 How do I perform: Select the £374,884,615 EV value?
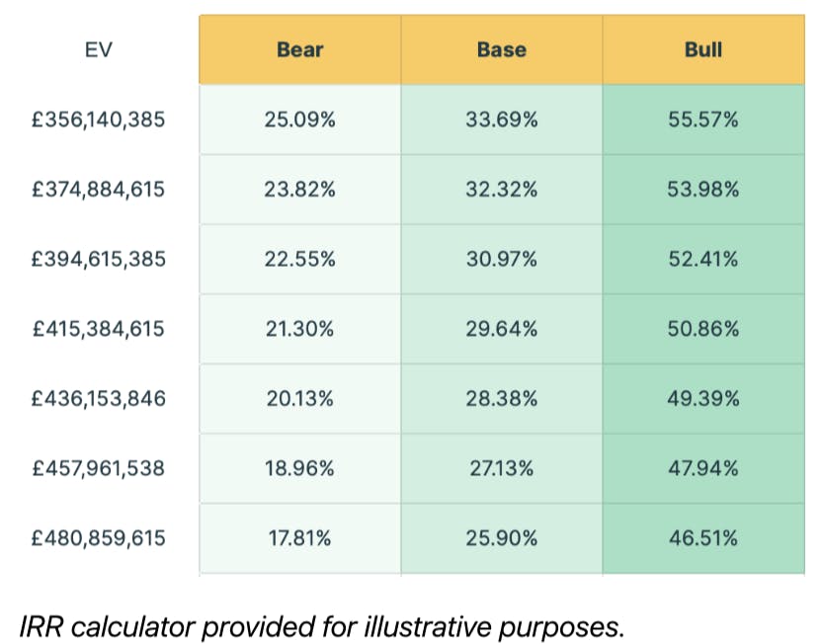tap(98, 190)
